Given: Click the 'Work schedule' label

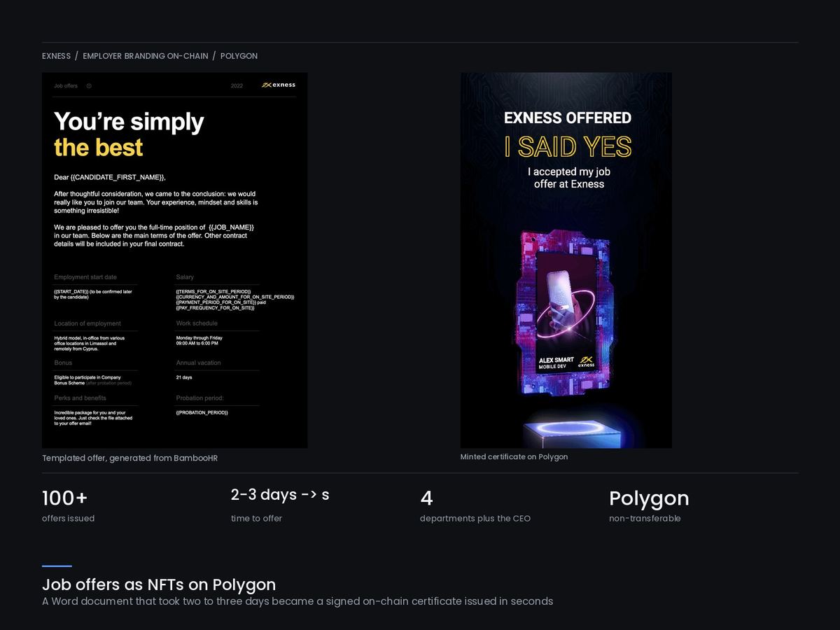Looking at the screenshot, I should [197, 323].
